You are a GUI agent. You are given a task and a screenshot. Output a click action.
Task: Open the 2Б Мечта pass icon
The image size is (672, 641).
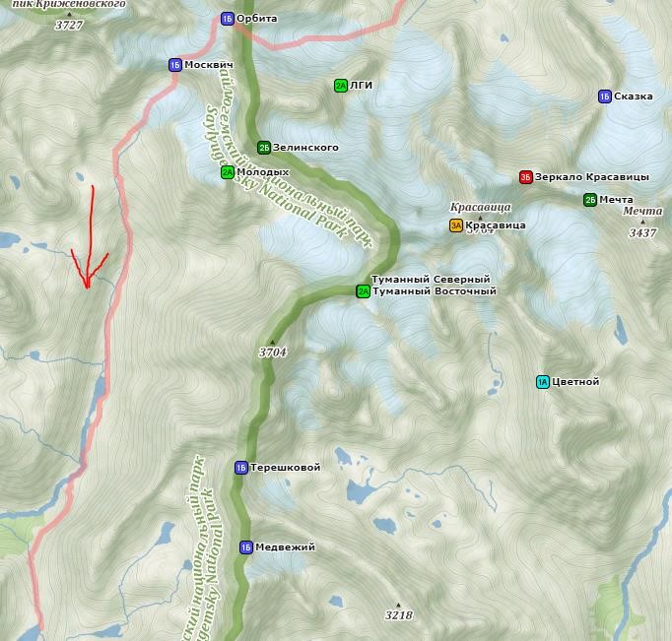590,200
